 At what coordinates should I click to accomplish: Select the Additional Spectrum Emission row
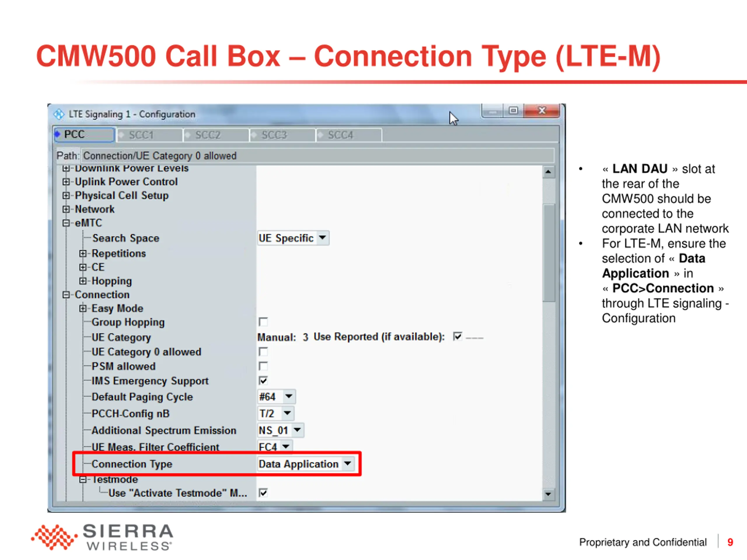[164, 430]
